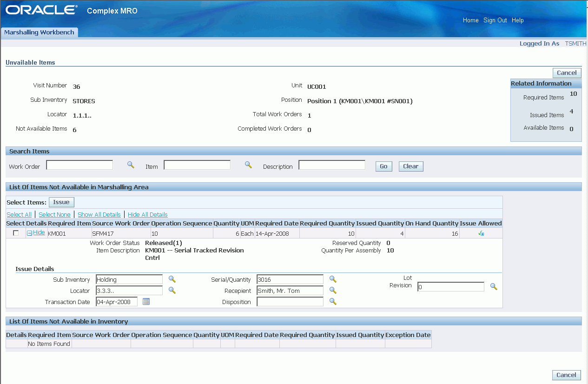Screen dimensions: 588x384
Task: Click the Issue Allowed column header
Action: tap(481, 224)
